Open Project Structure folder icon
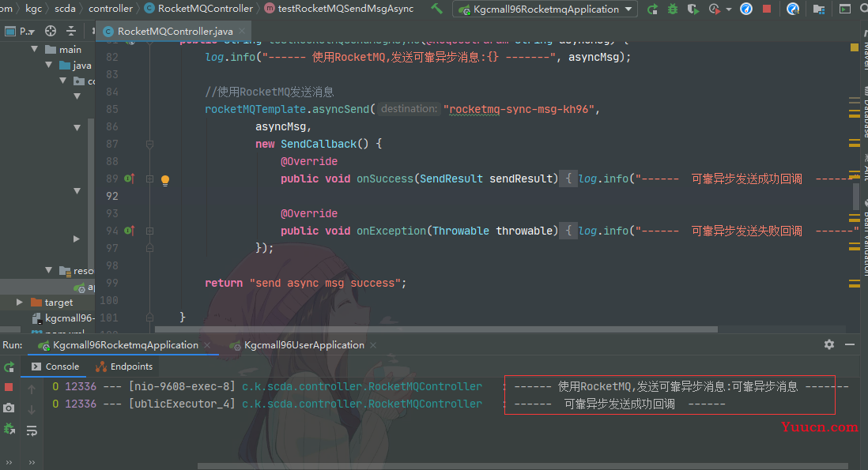 [819, 9]
